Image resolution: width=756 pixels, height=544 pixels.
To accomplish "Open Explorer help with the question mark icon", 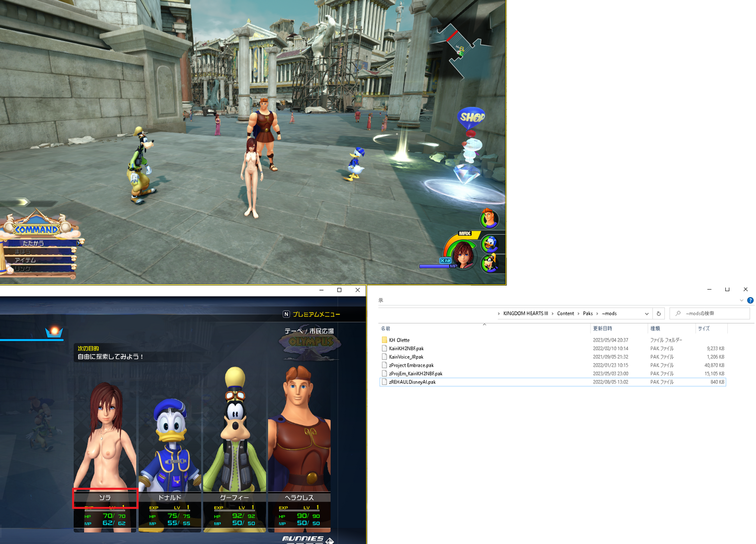I will click(x=750, y=300).
